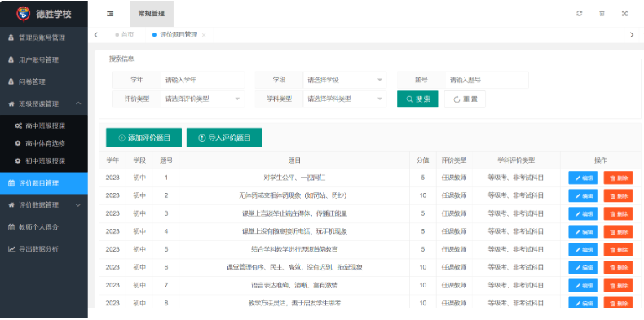The width and height of the screenshot is (644, 320).
Task: Click the refresh icon in top bar
Action: [579, 14]
